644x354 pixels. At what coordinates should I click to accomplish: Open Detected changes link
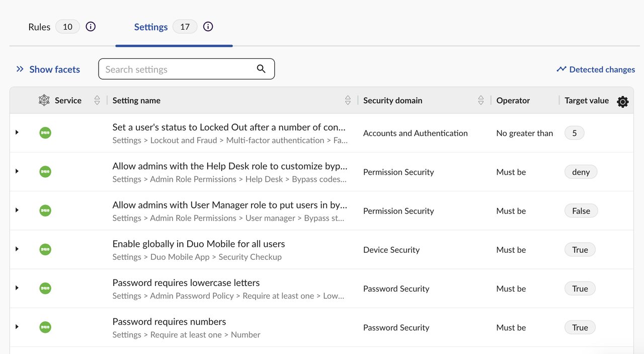pos(602,69)
